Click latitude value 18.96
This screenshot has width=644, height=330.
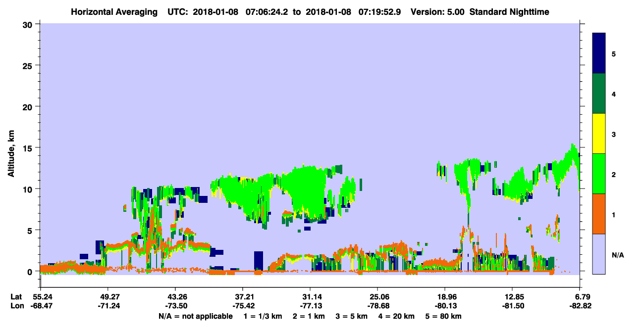tap(445, 297)
